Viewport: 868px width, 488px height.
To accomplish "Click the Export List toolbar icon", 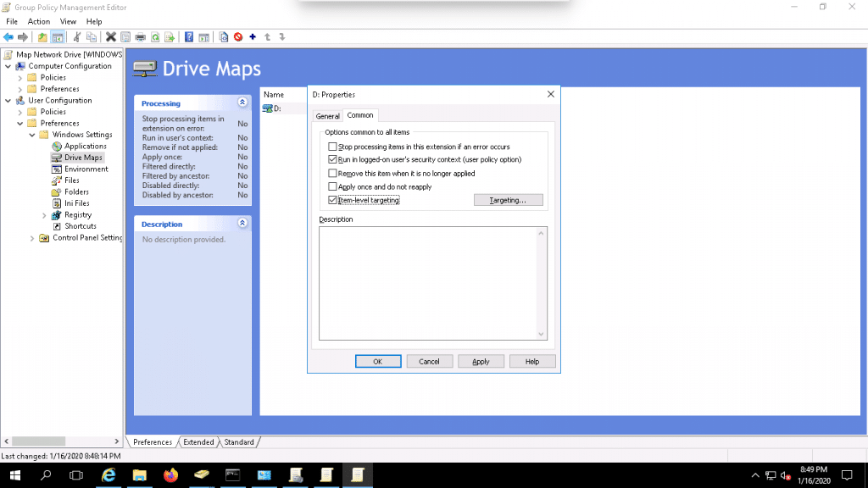I will tap(170, 37).
